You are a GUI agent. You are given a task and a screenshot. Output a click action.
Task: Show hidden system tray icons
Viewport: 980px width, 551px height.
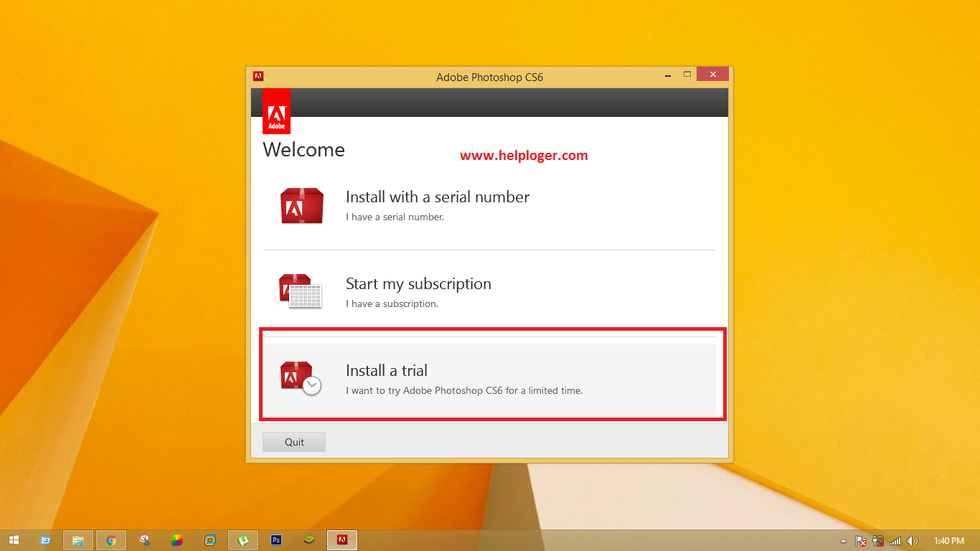[843, 541]
